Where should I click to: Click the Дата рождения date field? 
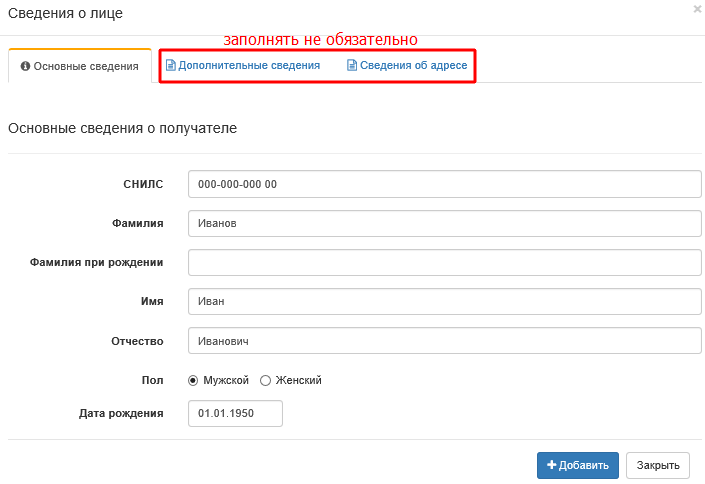[x=235, y=413]
